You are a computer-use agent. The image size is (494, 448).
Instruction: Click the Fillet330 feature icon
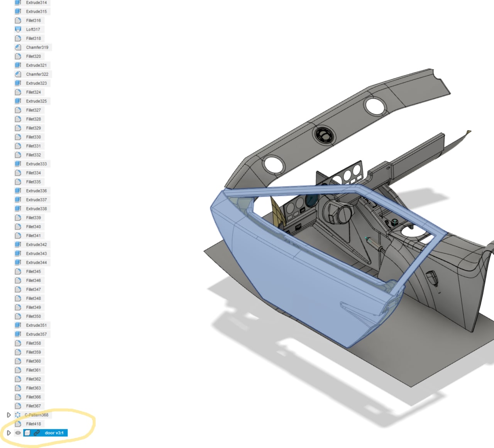tap(18, 137)
